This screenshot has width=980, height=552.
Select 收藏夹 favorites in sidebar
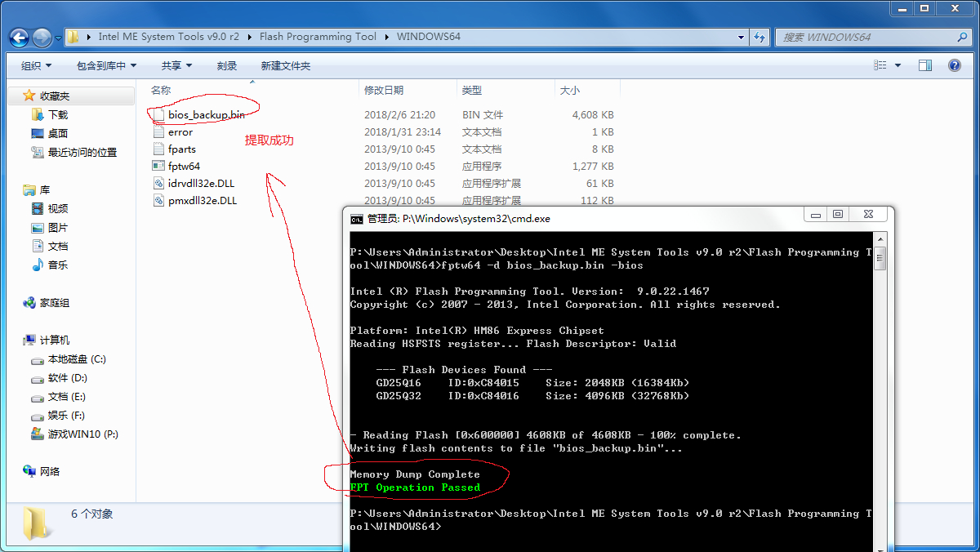coord(55,96)
